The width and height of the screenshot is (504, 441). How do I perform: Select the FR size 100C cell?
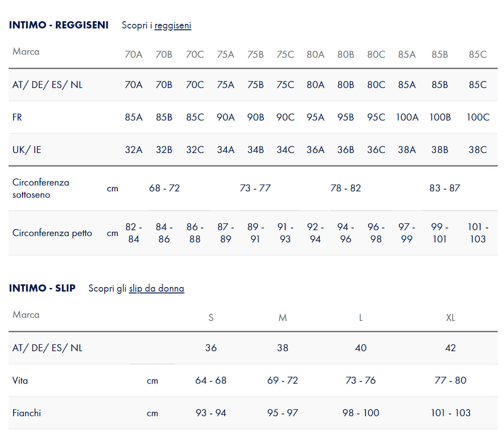[x=478, y=117]
